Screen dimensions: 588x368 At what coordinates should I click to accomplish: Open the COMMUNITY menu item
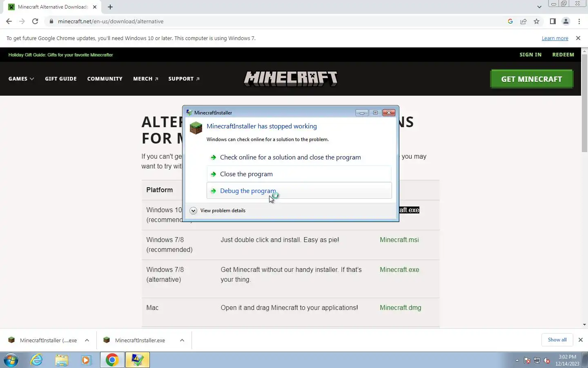[105, 79]
